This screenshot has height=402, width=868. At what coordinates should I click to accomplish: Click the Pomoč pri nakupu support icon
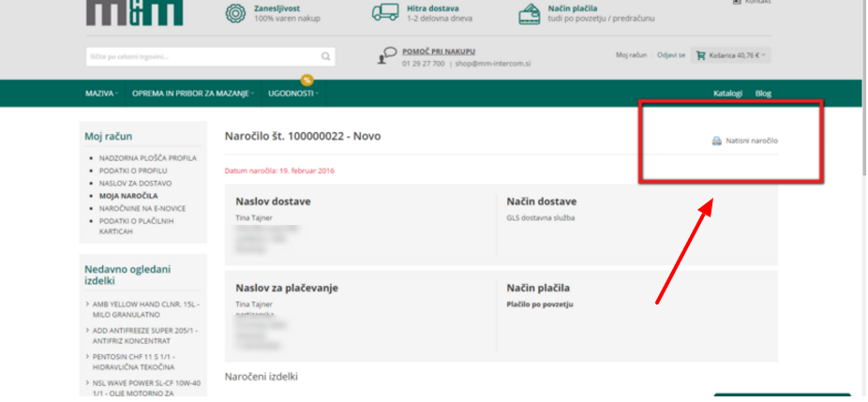click(385, 56)
